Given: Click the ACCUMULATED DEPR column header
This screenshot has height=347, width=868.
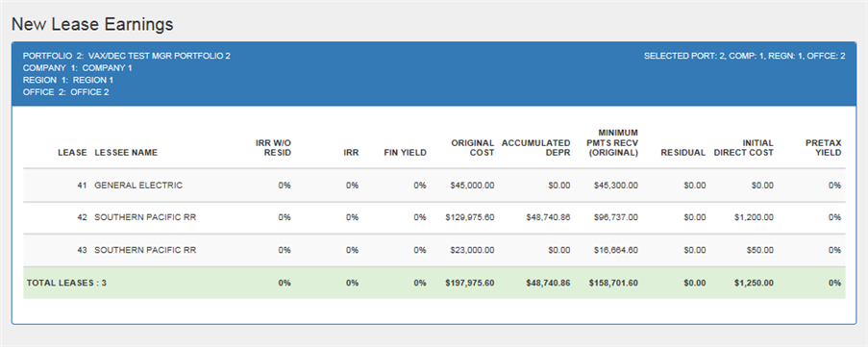Looking at the screenshot, I should [535, 148].
